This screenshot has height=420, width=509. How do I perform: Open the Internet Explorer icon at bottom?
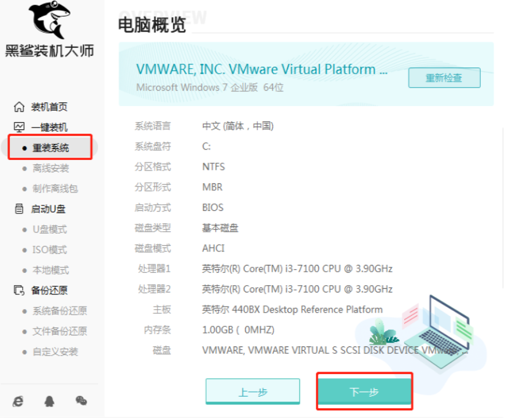pyautogui.click(x=18, y=401)
